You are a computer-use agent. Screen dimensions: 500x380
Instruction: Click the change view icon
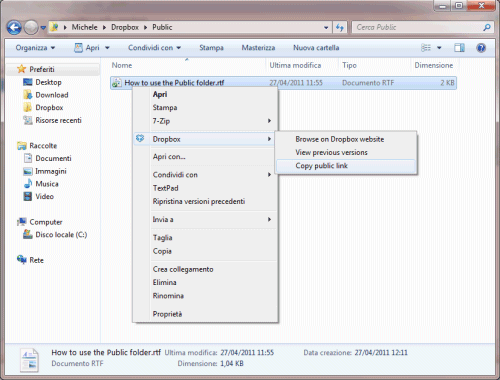(x=426, y=48)
